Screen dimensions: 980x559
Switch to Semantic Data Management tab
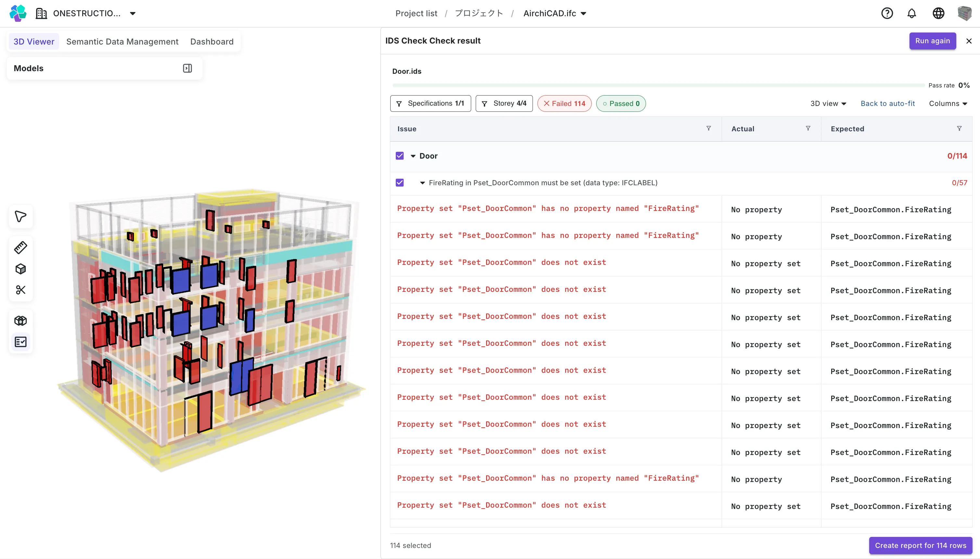click(x=122, y=42)
